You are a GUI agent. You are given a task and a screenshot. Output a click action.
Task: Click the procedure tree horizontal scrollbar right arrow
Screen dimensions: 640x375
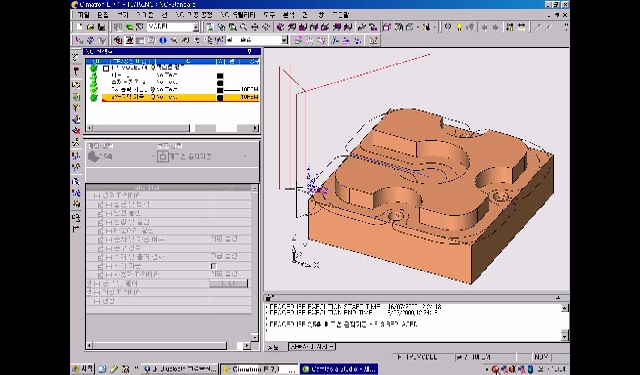(256, 128)
